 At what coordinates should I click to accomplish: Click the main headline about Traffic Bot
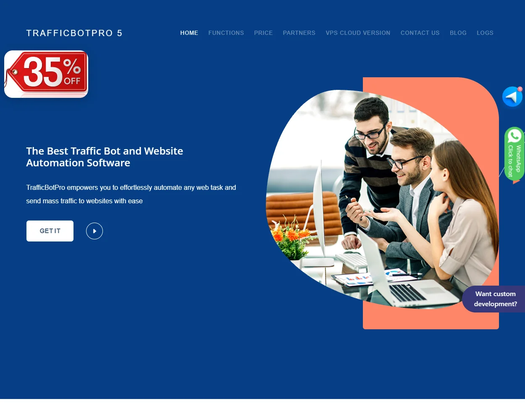coord(105,157)
